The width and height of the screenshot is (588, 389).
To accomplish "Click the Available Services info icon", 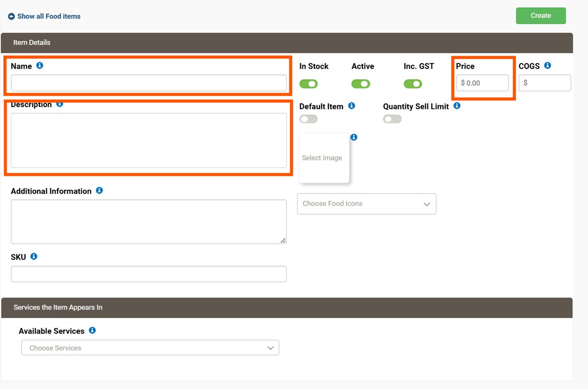I will [92, 331].
